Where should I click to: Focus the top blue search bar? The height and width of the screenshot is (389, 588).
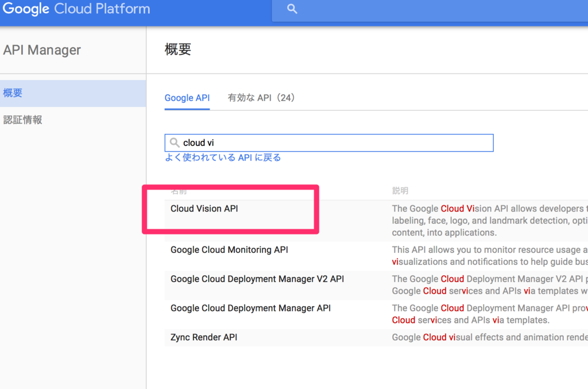(x=430, y=10)
